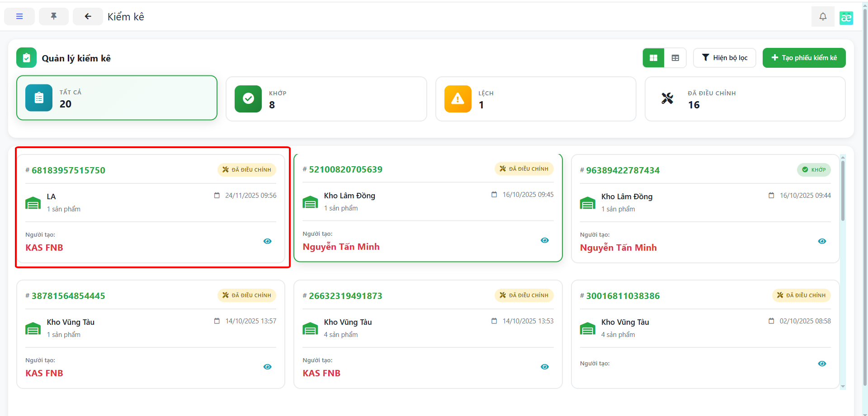Click eye icon on slip 26632319491873

pos(545,367)
